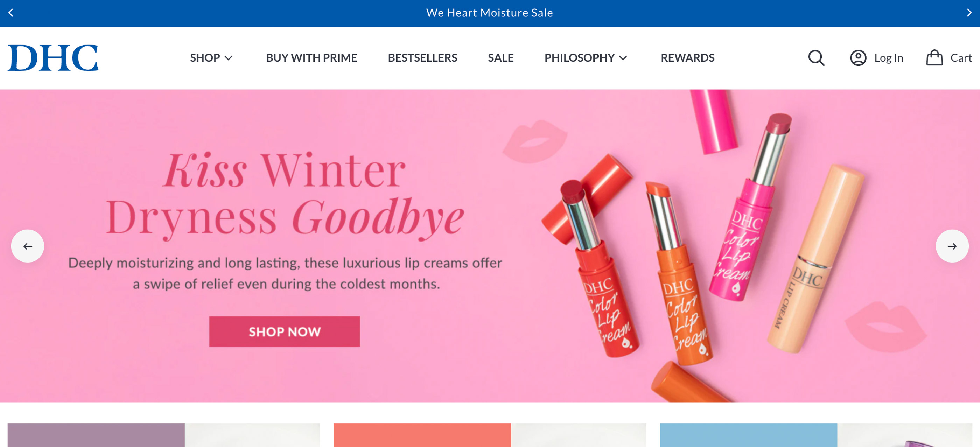Open the coral product card thumbnail
This screenshot has height=447, width=980.
[490, 435]
